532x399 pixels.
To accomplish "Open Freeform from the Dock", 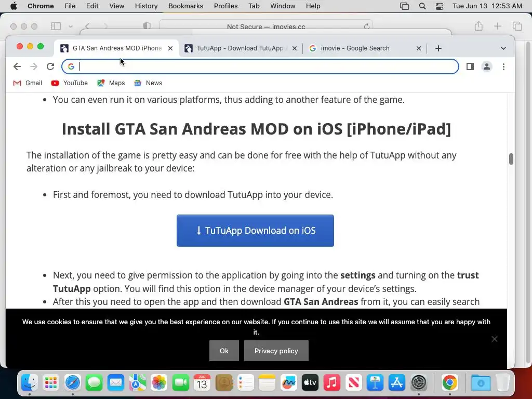I will (288, 383).
